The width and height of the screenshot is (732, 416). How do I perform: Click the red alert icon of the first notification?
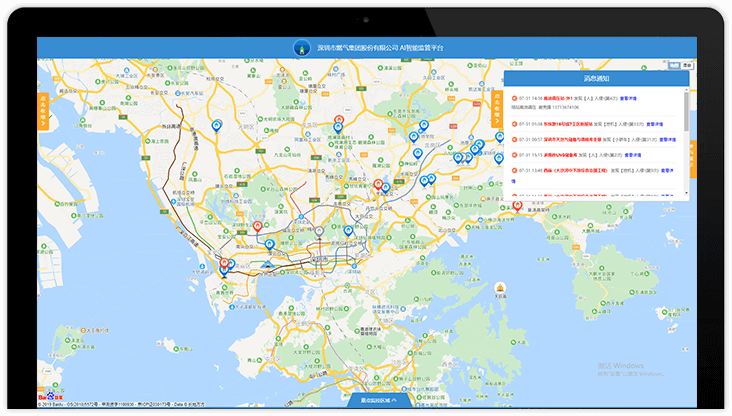pos(514,98)
